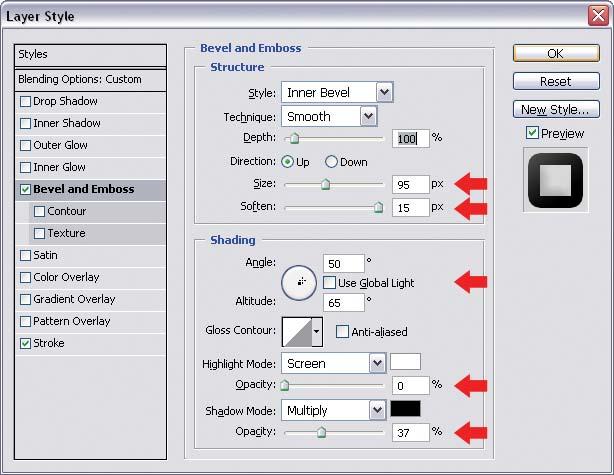Click the Size value field showing 95

411,184
